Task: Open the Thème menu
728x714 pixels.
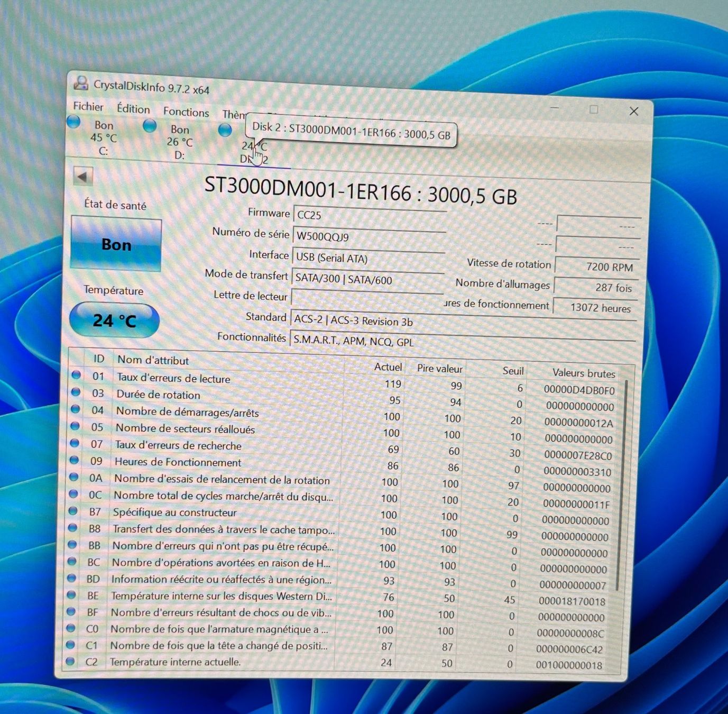Action: tap(234, 114)
